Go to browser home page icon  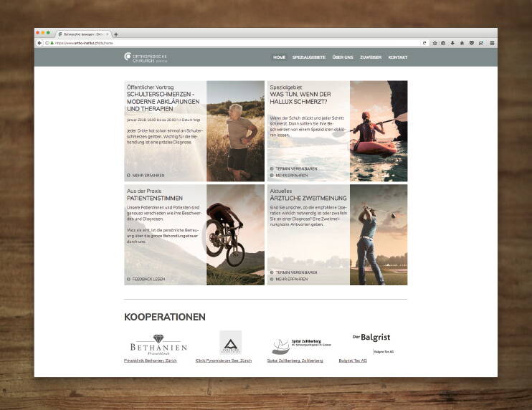click(x=462, y=43)
